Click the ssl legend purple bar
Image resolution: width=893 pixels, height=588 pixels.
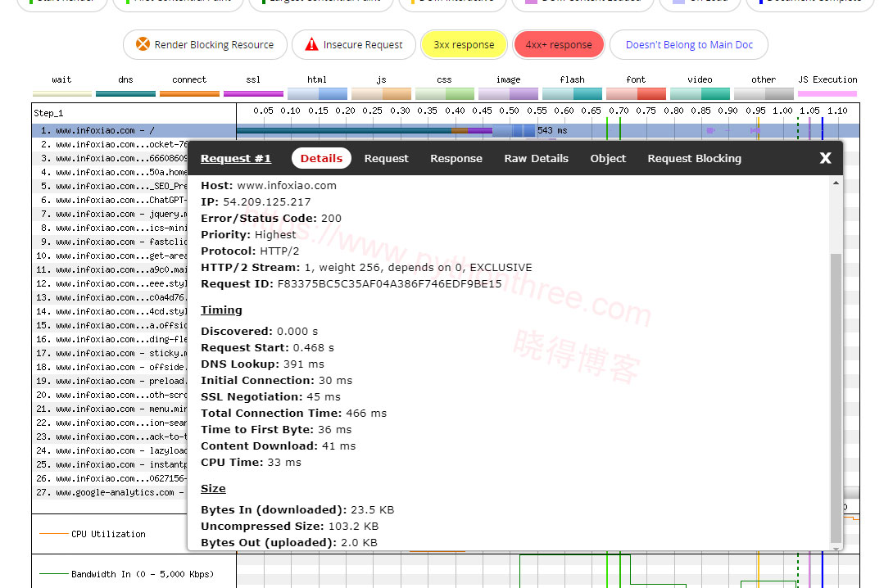pyautogui.click(x=253, y=93)
